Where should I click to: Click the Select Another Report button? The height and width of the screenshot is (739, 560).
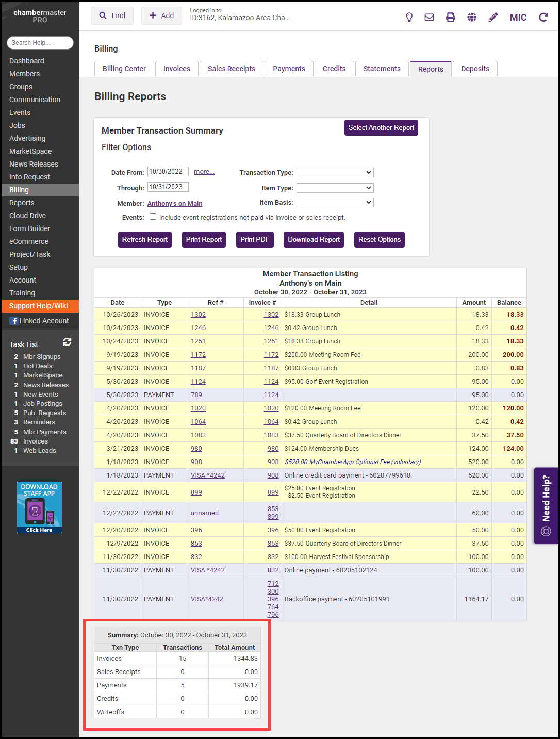point(381,127)
